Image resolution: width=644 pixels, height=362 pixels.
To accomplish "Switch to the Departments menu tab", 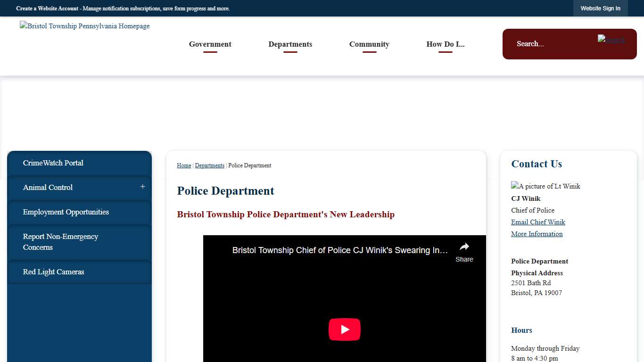I will coord(290,44).
